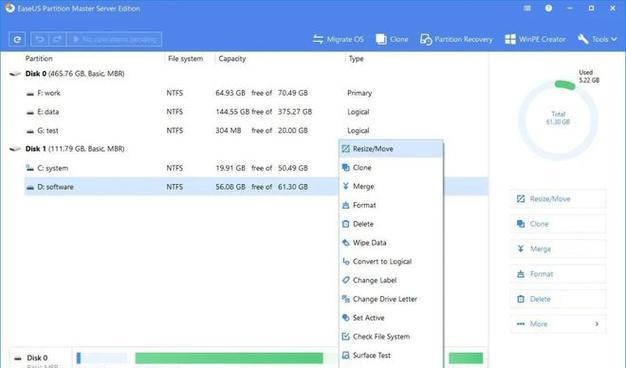
Task: Click the green partition bar on the Disk 0 map
Action: point(229,358)
